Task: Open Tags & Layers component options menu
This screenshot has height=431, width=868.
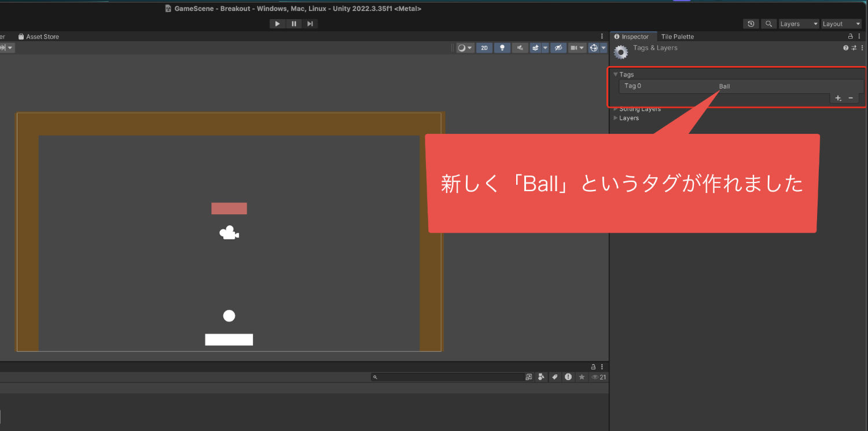Action: [x=862, y=48]
